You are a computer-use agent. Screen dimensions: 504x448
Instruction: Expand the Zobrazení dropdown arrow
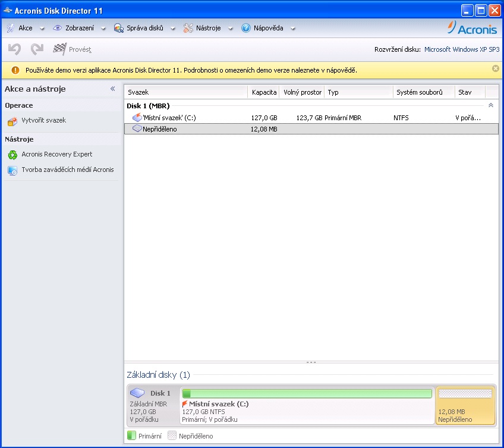103,29
